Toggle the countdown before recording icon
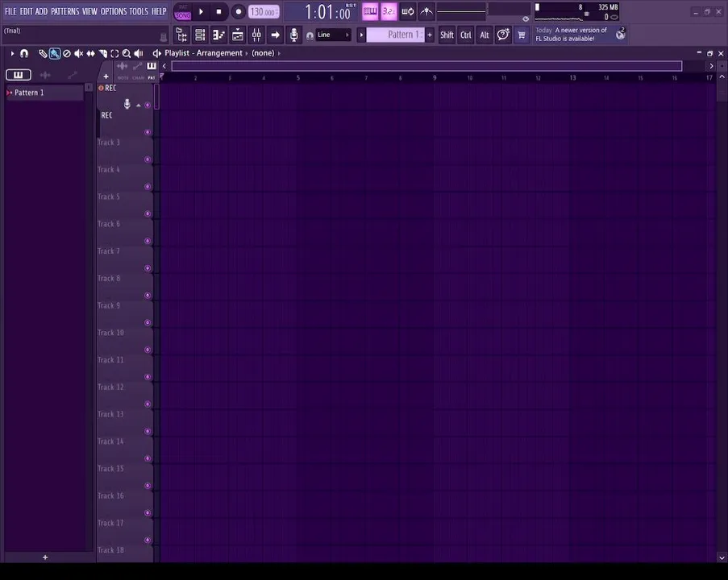 [389, 11]
